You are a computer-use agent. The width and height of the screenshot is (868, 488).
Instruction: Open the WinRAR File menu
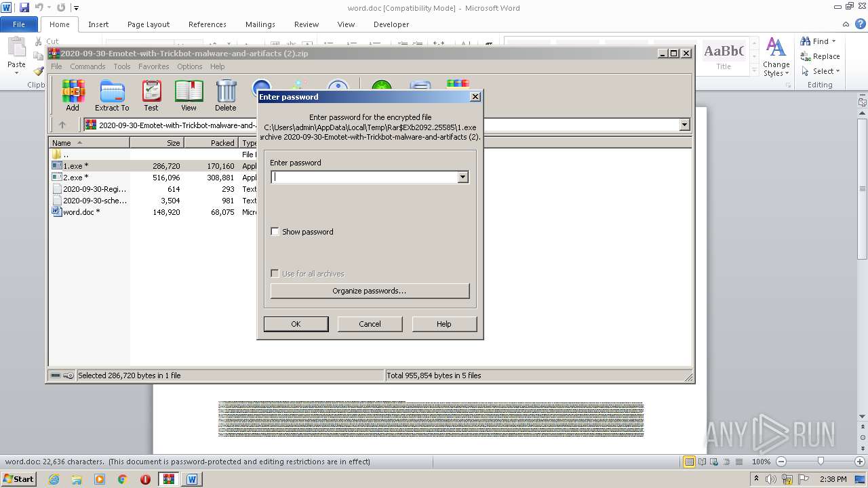coord(56,66)
